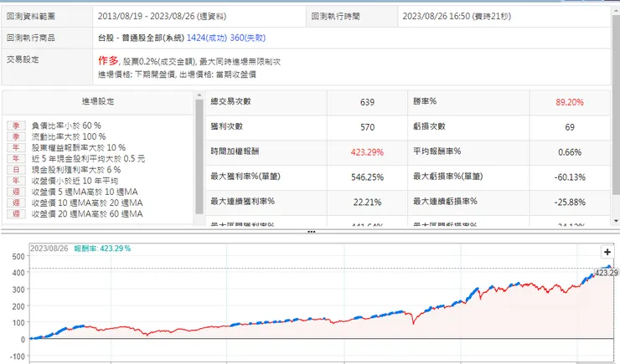This screenshot has width=620, height=364.
Task: Select the 進場設定 header
Action: 98,101
